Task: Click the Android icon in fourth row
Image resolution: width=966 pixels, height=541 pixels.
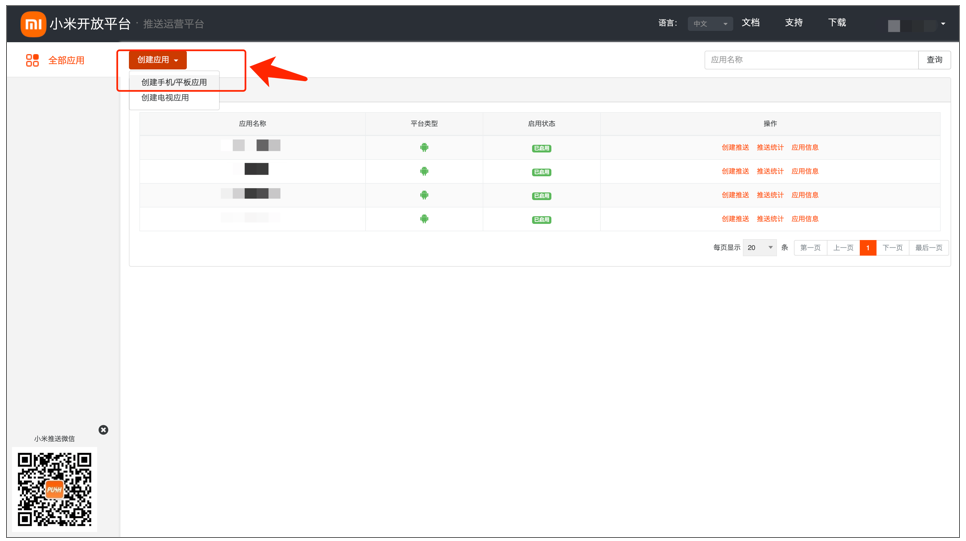Action: 424,219
